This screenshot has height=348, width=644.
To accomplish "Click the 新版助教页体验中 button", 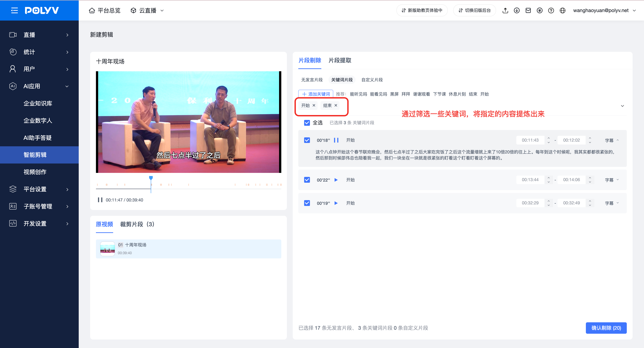I will click(422, 10).
